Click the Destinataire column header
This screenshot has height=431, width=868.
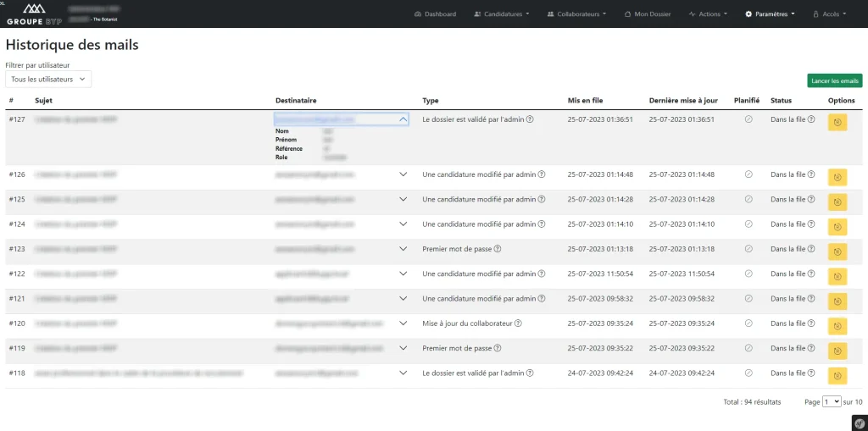pos(296,101)
